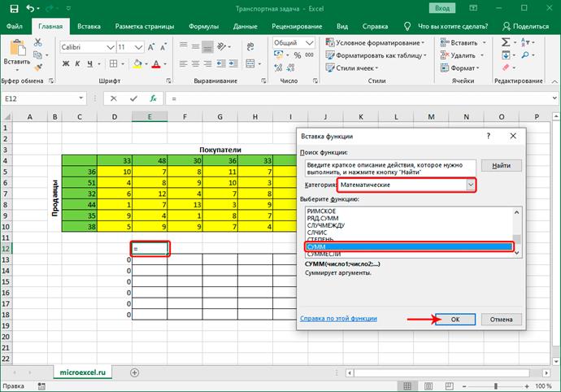The height and width of the screenshot is (392, 561).
Task: Open the Name Box dropdown arrow
Action: pyautogui.click(x=80, y=98)
